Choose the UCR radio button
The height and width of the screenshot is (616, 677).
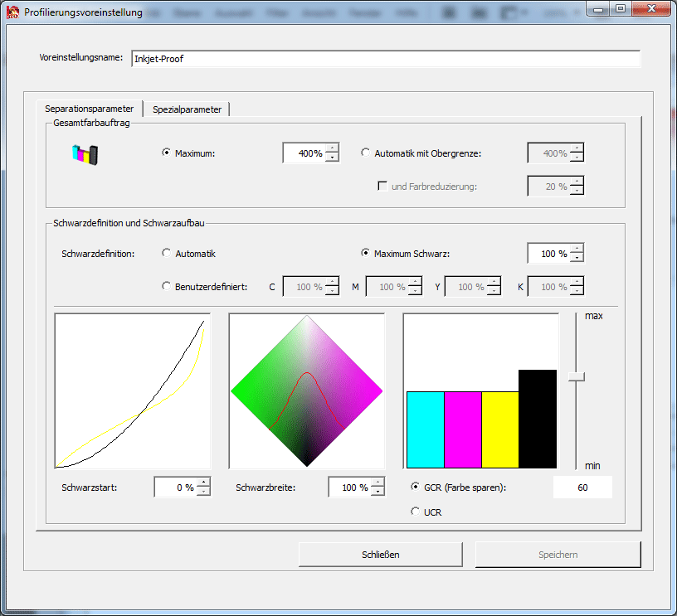point(416,512)
